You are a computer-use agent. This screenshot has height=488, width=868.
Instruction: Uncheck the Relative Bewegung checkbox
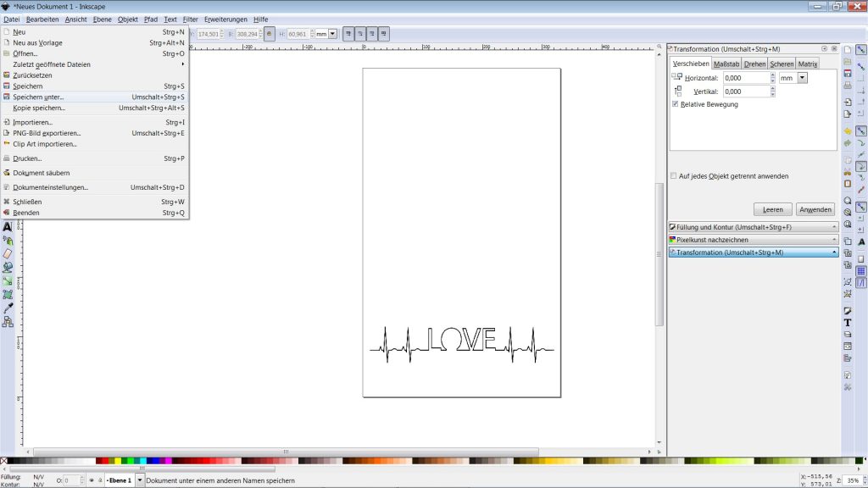coord(675,104)
